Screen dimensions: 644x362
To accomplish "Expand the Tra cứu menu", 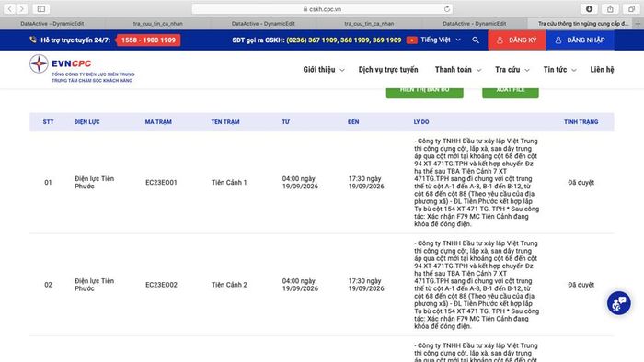I will [x=512, y=70].
